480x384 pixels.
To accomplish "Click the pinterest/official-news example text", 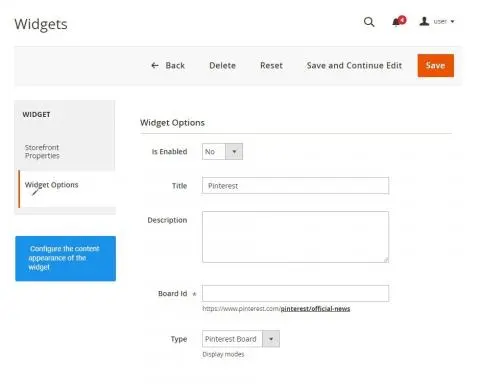I will click(x=315, y=309).
